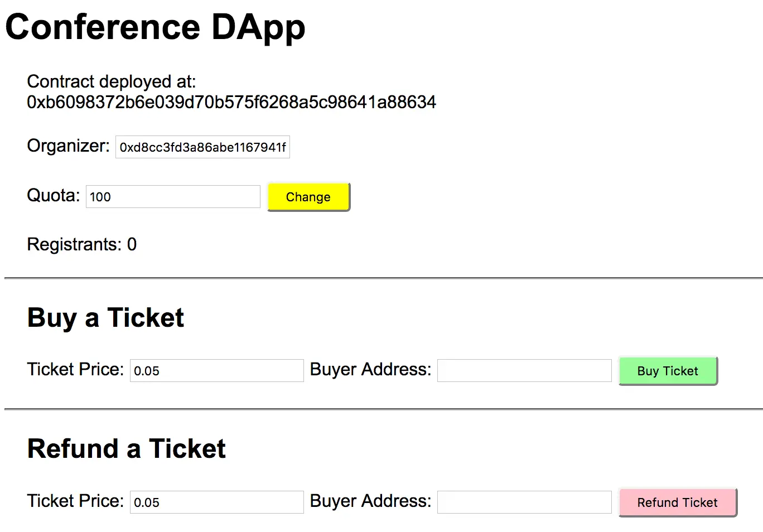Click the Refund a Ticket section heading

click(x=127, y=449)
